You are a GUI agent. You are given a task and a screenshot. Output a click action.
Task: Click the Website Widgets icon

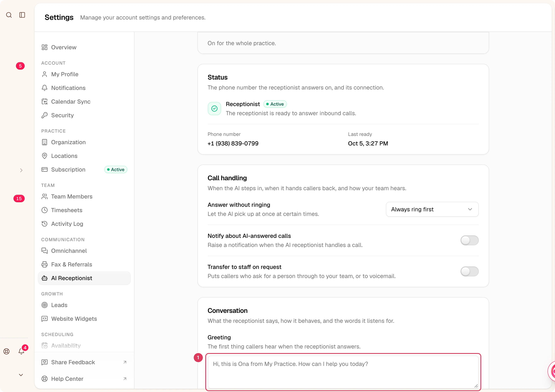click(x=45, y=319)
